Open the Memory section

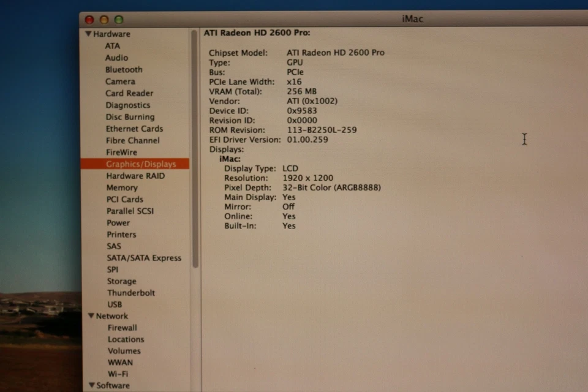[x=122, y=187]
